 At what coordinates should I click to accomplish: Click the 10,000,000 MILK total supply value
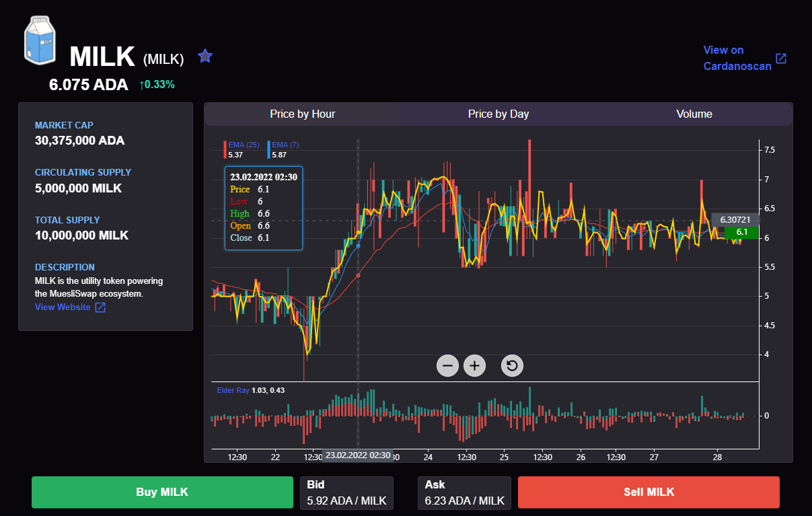[81, 235]
